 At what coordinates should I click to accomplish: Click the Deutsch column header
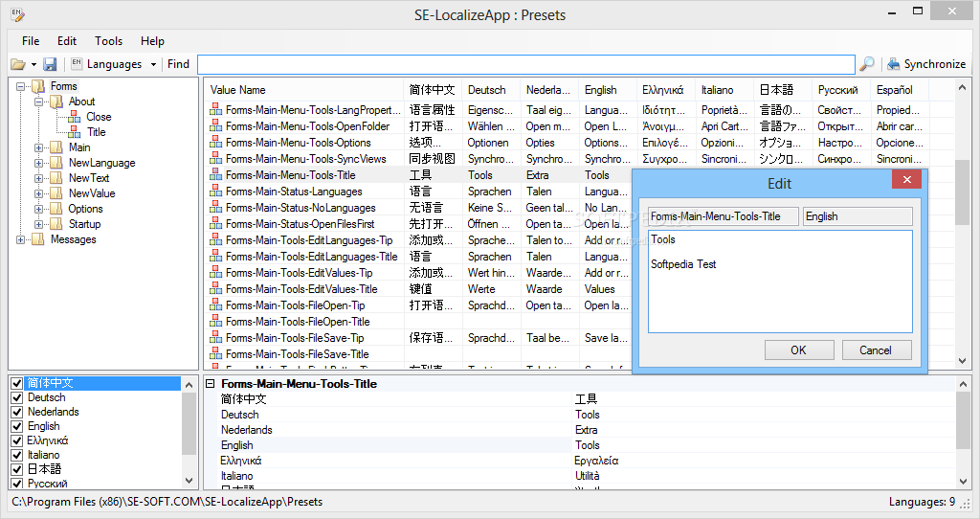click(491, 90)
